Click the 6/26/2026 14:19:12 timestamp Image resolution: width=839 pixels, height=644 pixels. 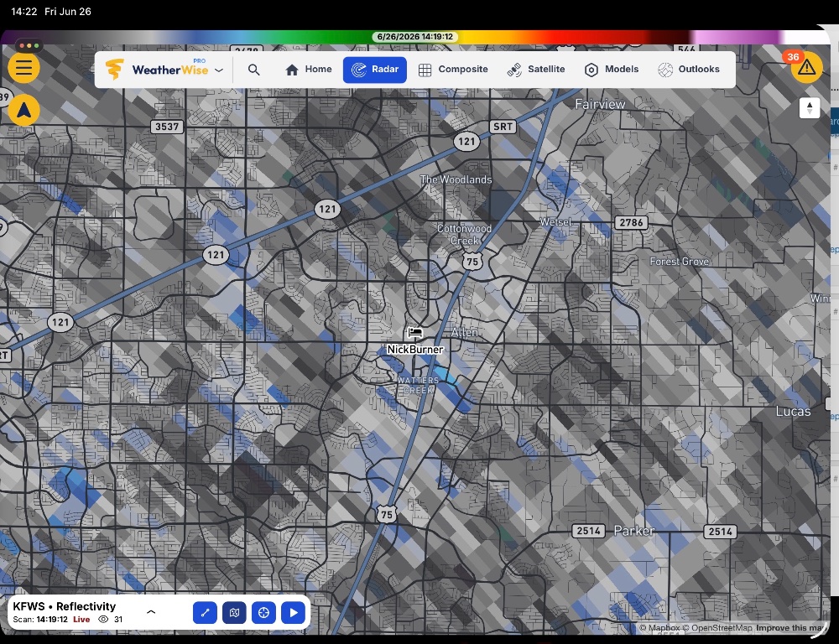click(415, 37)
